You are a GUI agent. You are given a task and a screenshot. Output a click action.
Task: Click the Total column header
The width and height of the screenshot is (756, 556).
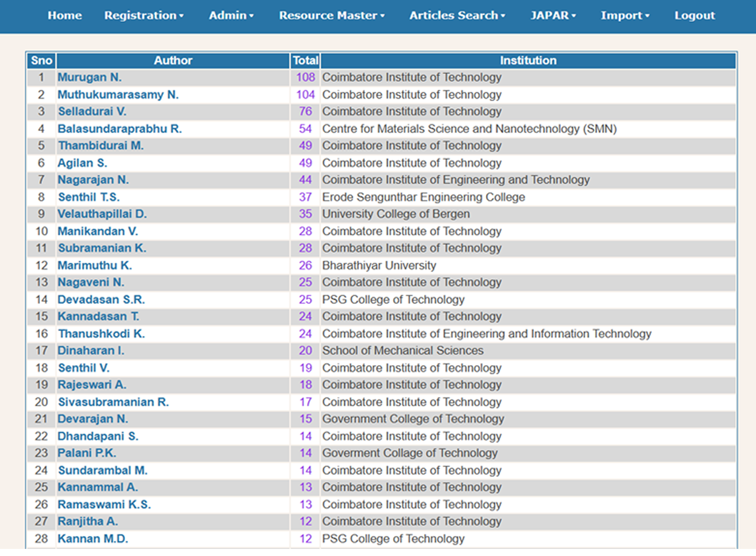(305, 61)
